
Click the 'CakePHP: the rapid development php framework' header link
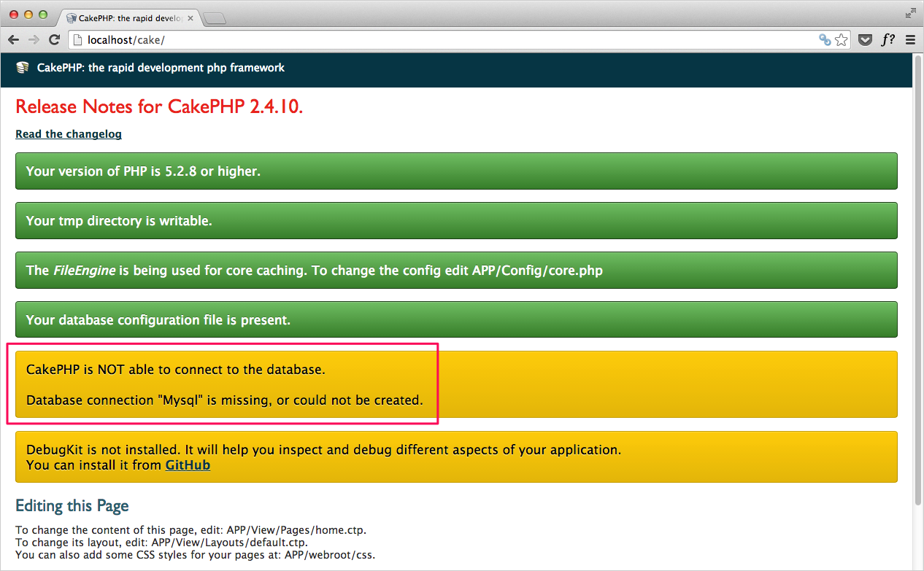pos(161,68)
